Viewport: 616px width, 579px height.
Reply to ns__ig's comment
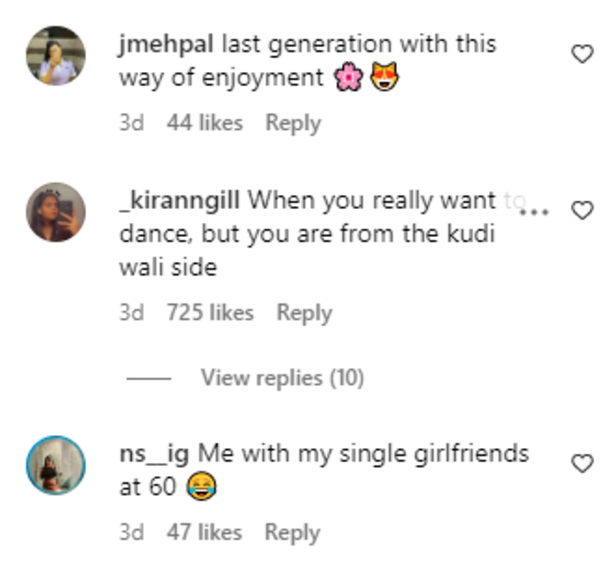click(x=292, y=532)
